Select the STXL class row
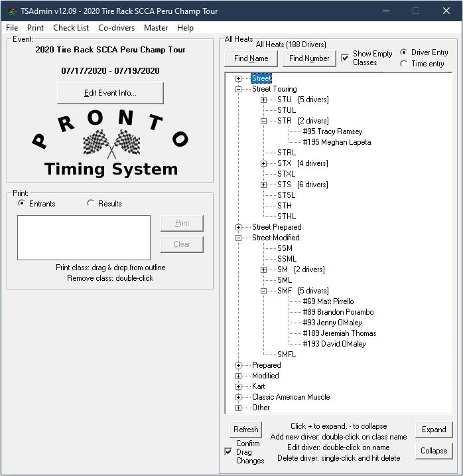 [286, 174]
